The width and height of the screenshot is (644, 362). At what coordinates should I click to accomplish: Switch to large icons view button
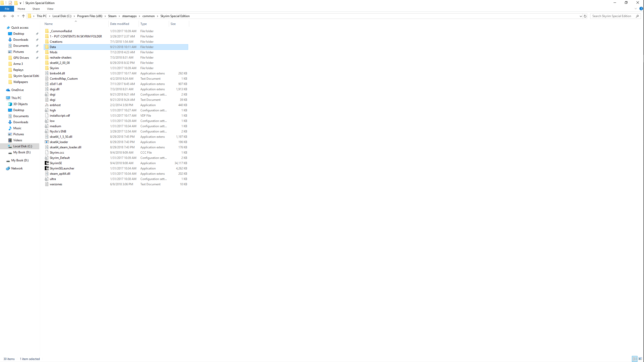tap(640, 359)
